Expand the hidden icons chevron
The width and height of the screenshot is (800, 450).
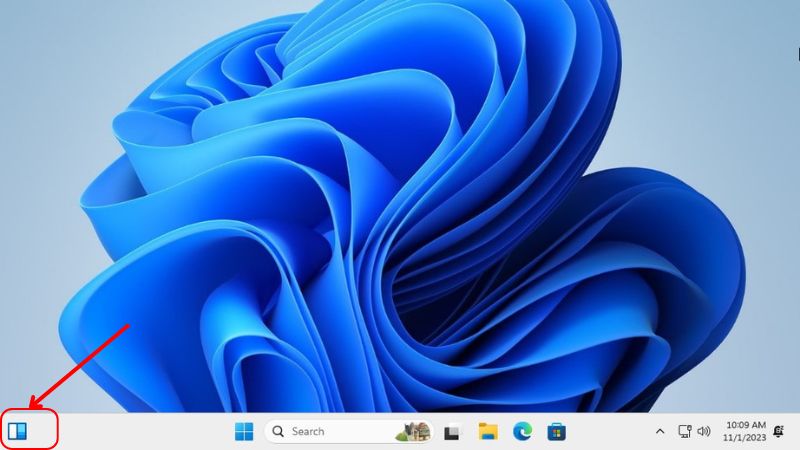point(659,431)
